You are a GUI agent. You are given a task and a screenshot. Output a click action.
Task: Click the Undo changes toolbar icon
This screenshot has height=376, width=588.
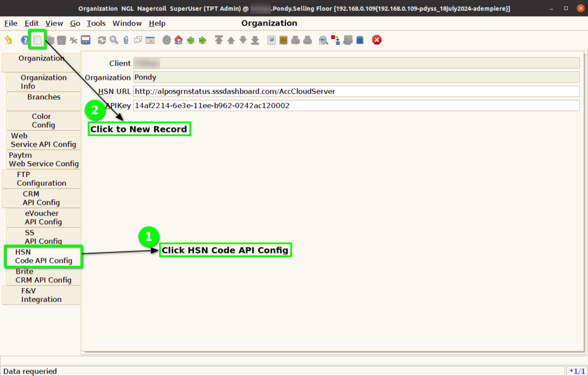(8, 40)
